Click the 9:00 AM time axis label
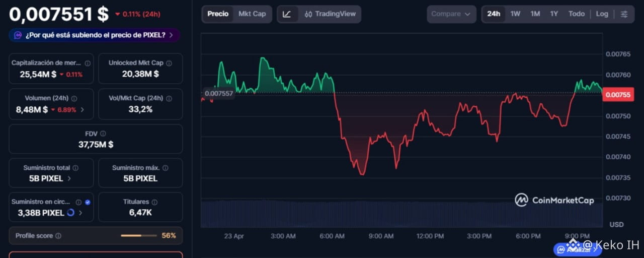This screenshot has width=644, height=258. (x=381, y=236)
